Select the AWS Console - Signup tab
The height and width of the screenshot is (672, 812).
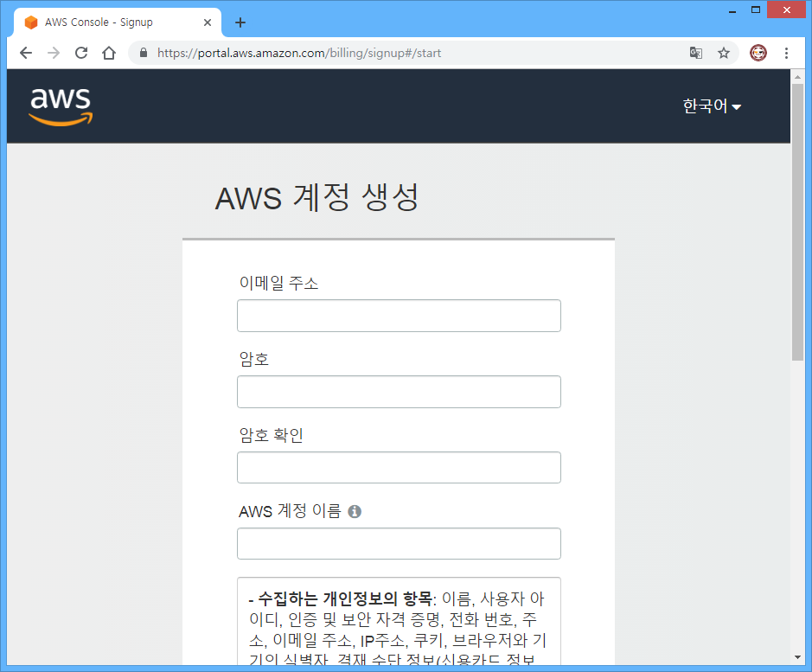[x=118, y=22]
